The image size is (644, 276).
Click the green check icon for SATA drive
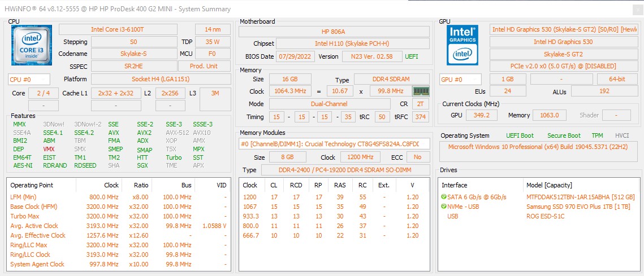click(444, 197)
